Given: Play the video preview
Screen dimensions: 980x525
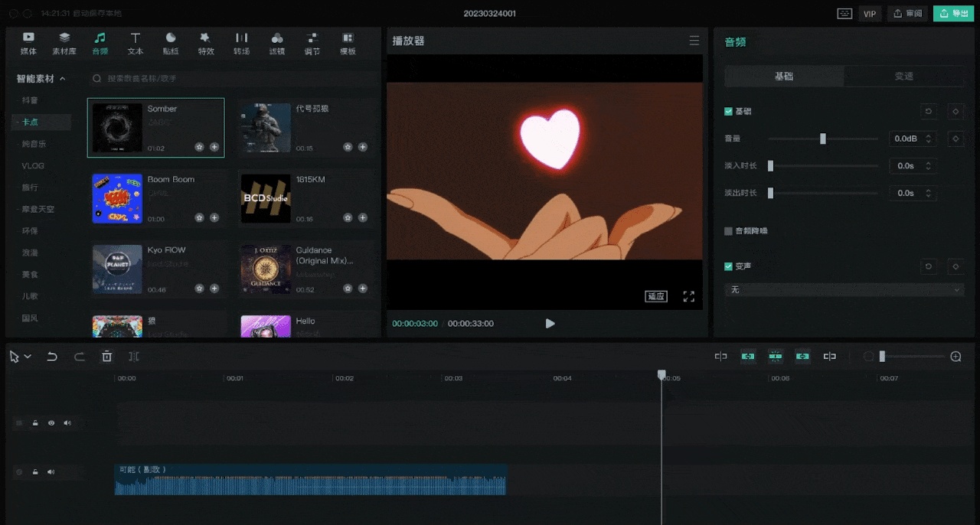Looking at the screenshot, I should coord(550,324).
